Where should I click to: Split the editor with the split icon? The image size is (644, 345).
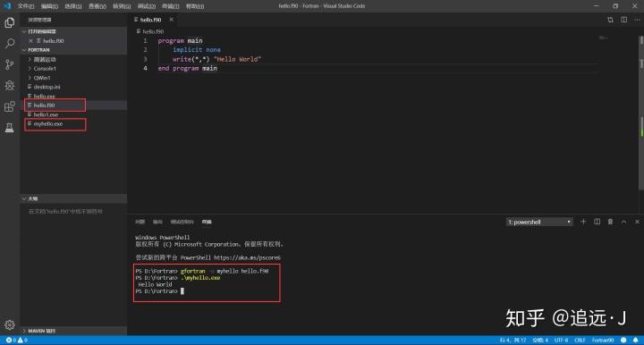(624, 20)
